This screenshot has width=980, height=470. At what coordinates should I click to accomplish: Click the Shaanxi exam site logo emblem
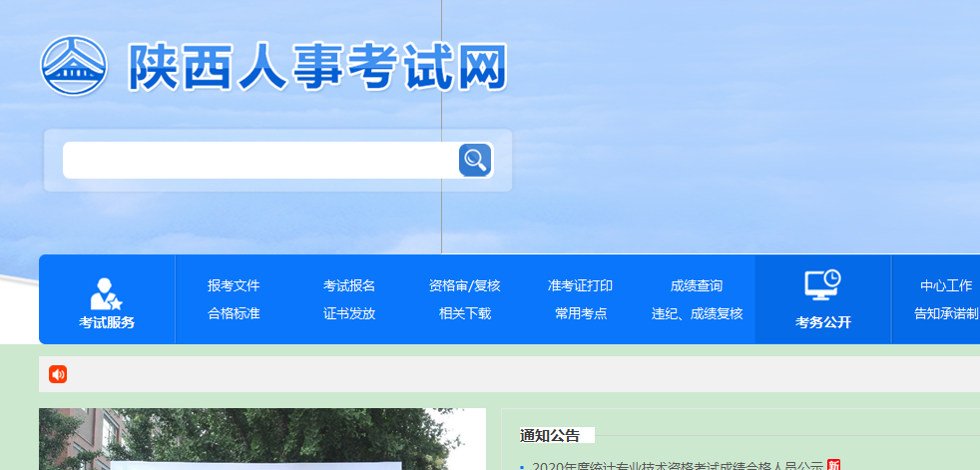point(73,67)
